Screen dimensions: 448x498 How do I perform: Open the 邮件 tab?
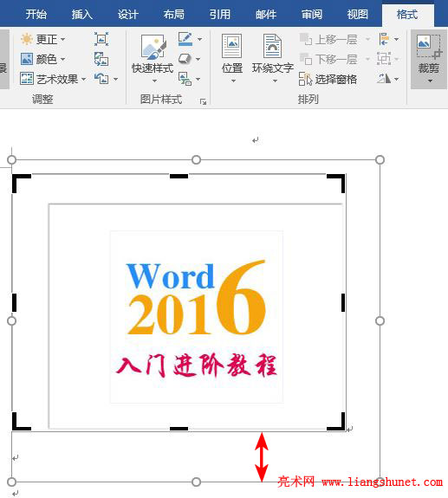(x=266, y=15)
